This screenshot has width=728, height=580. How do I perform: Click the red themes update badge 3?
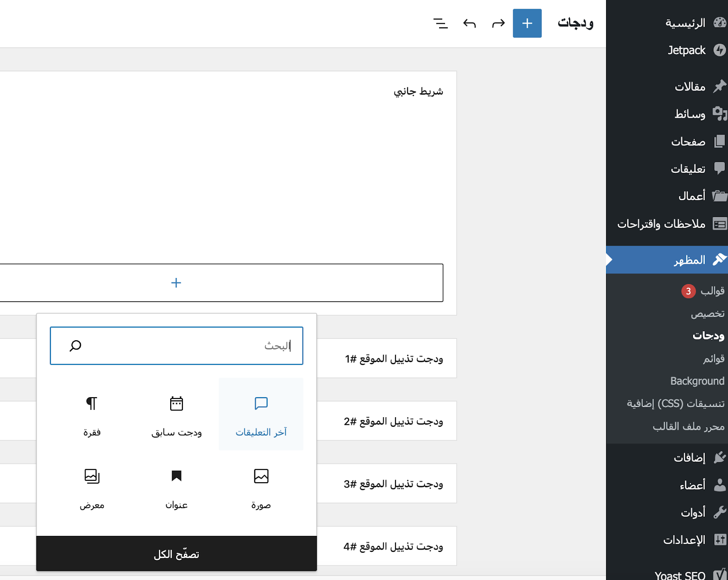point(688,291)
